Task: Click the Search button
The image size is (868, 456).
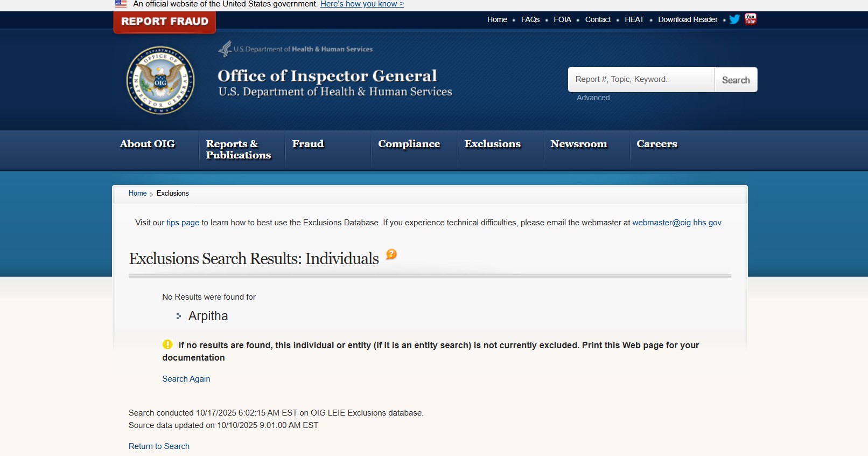Action: (x=736, y=80)
